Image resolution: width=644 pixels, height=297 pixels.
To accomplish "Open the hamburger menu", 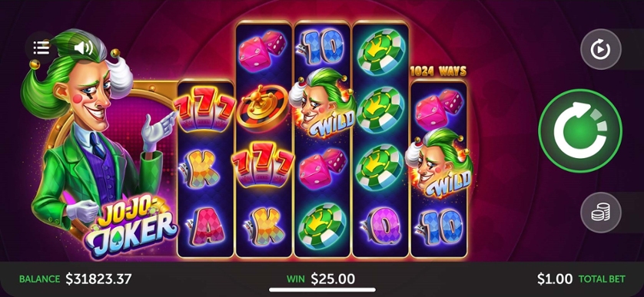I will pos(41,48).
